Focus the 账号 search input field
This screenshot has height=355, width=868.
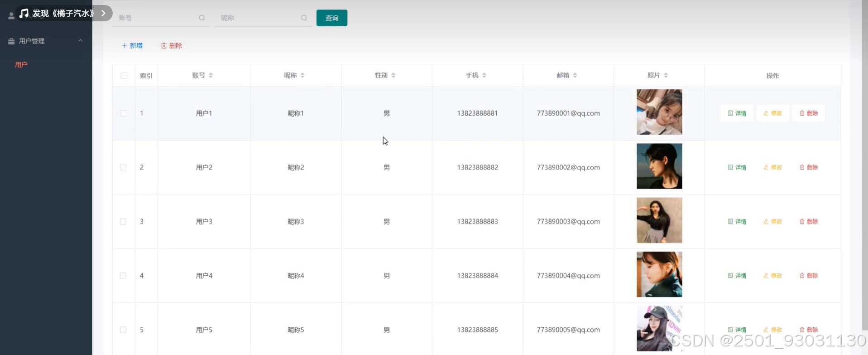coord(161,18)
